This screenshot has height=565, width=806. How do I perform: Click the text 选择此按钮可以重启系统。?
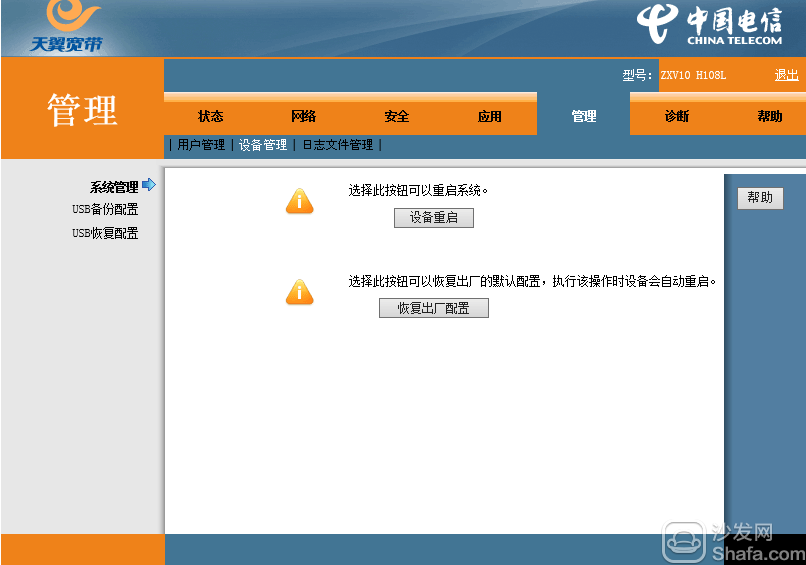(x=418, y=191)
